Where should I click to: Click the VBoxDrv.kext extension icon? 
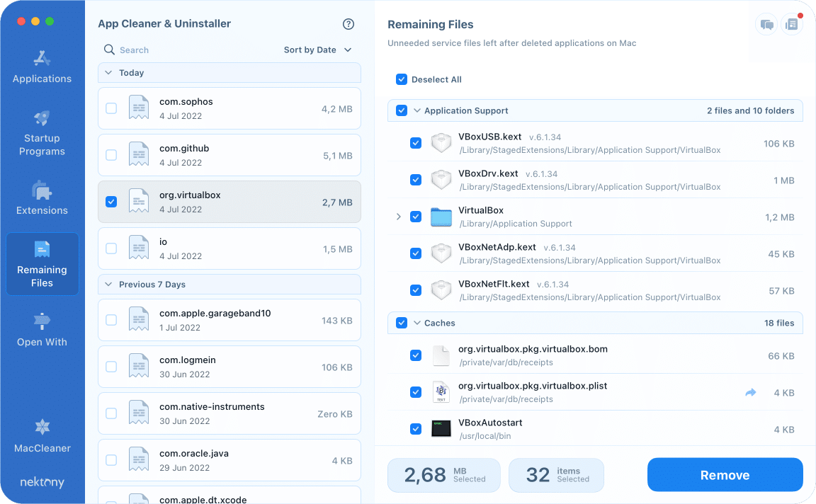point(441,180)
